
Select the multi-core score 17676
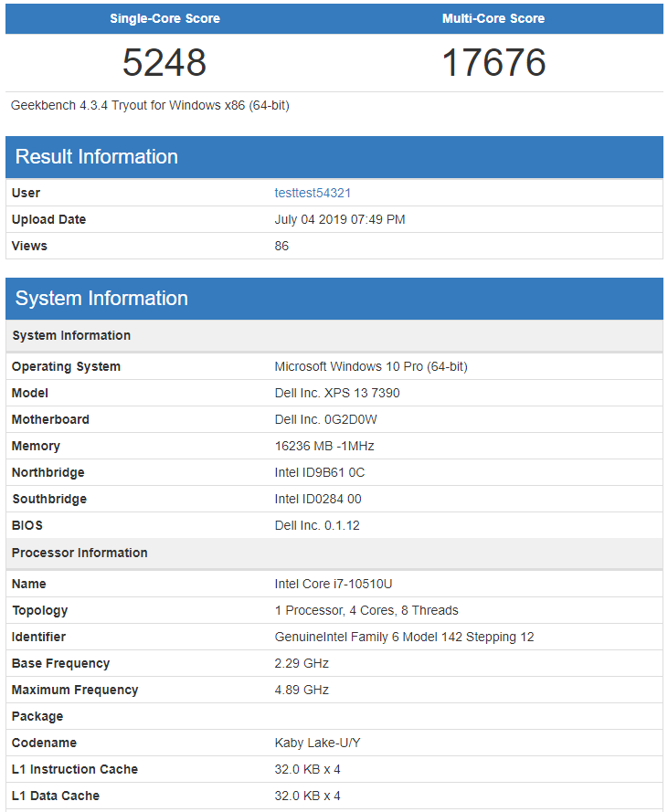(x=493, y=63)
